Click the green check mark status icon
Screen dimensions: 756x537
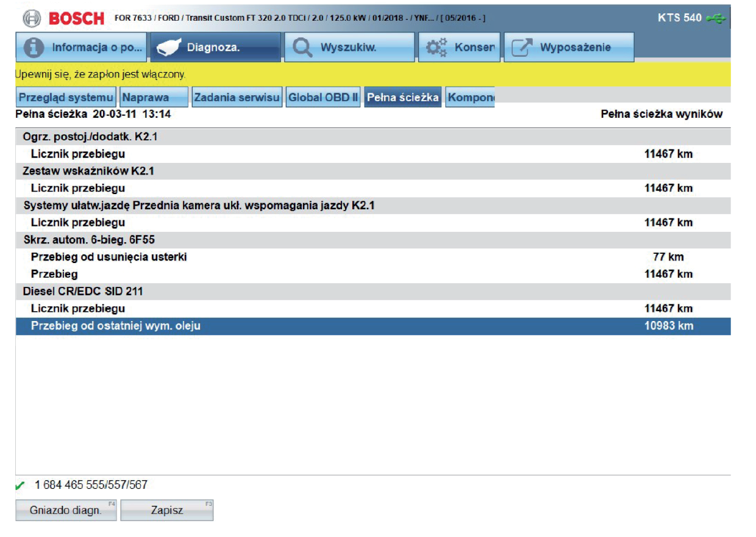coord(21,486)
